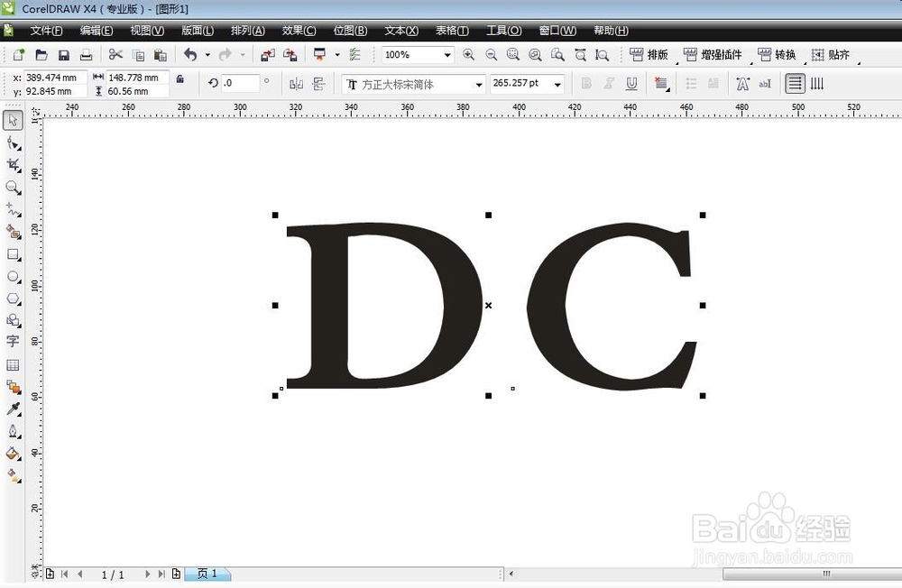Select the Table tool in toolbox
The image size is (902, 588).
tap(13, 364)
